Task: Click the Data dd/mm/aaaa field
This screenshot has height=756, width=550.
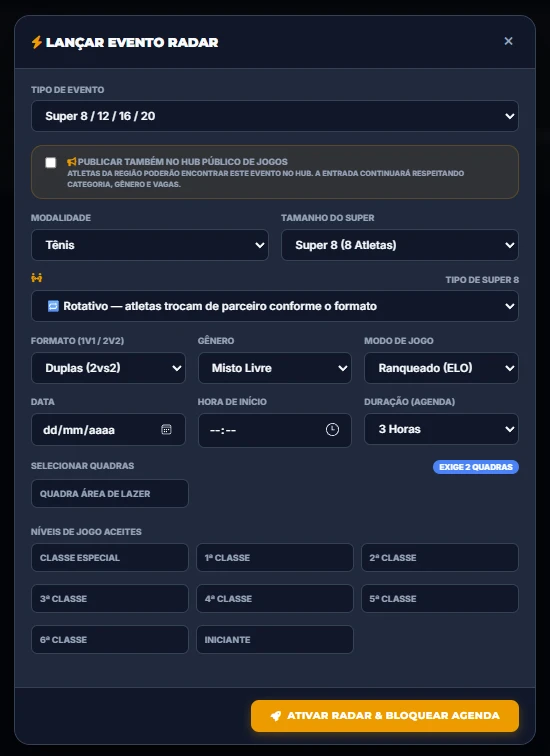Action: pyautogui.click(x=108, y=430)
